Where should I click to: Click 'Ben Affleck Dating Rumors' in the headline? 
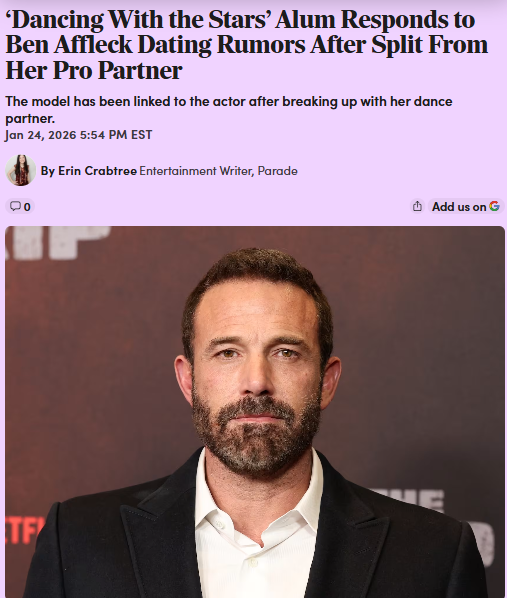tap(155, 45)
